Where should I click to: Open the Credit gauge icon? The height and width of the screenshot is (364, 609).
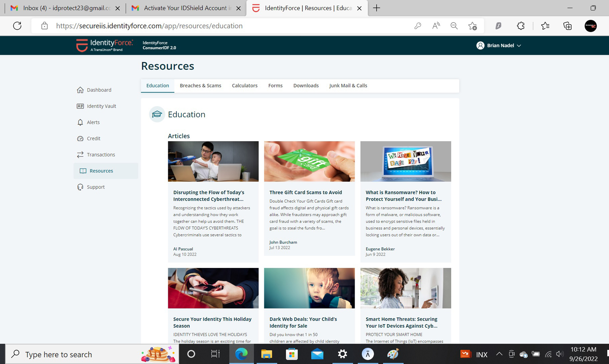click(80, 139)
